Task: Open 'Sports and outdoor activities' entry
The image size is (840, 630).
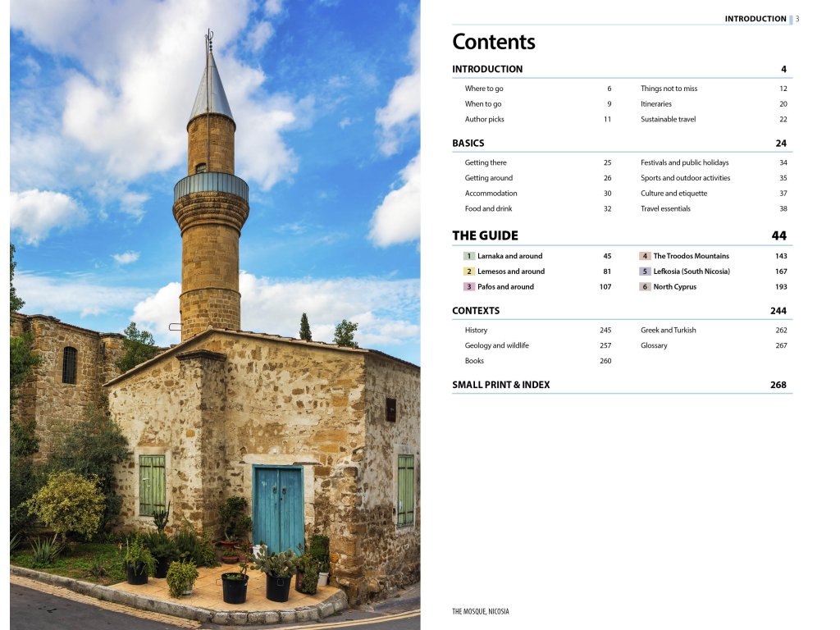Action: pos(685,178)
